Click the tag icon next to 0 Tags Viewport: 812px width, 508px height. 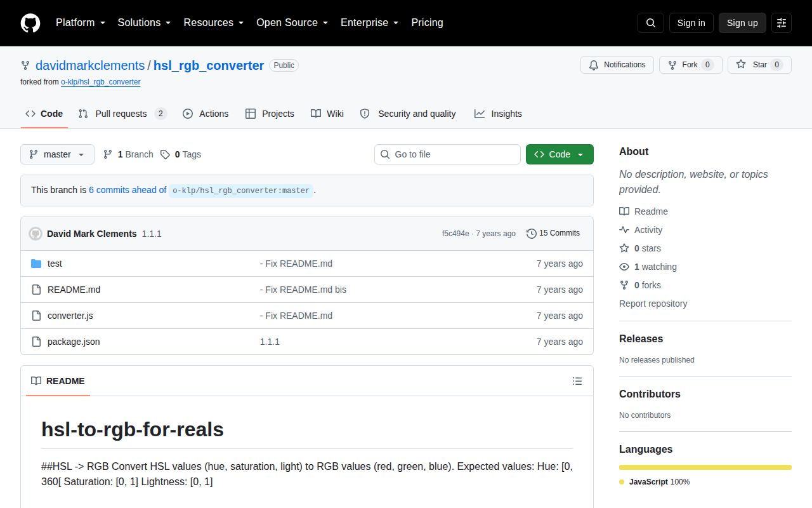tap(166, 154)
